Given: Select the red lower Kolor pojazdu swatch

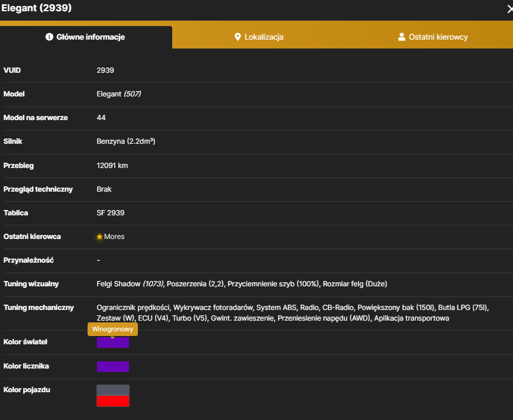Looking at the screenshot, I should point(113,401).
